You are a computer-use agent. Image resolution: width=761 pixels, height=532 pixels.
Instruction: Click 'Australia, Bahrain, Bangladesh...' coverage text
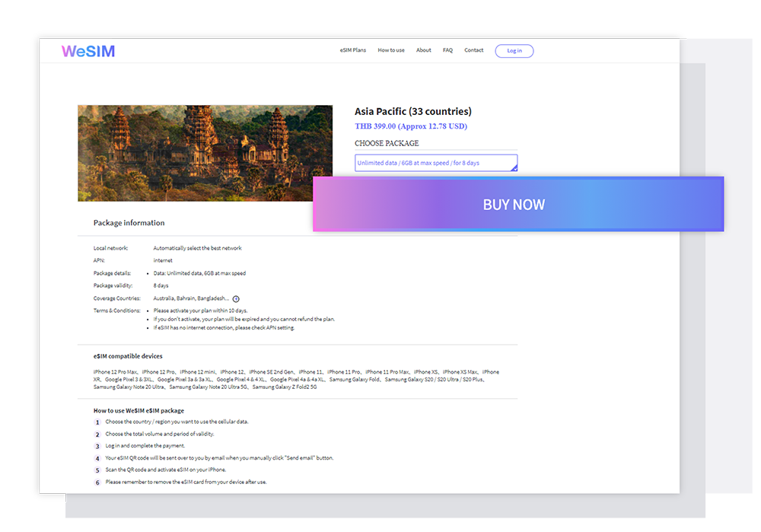[191, 298]
